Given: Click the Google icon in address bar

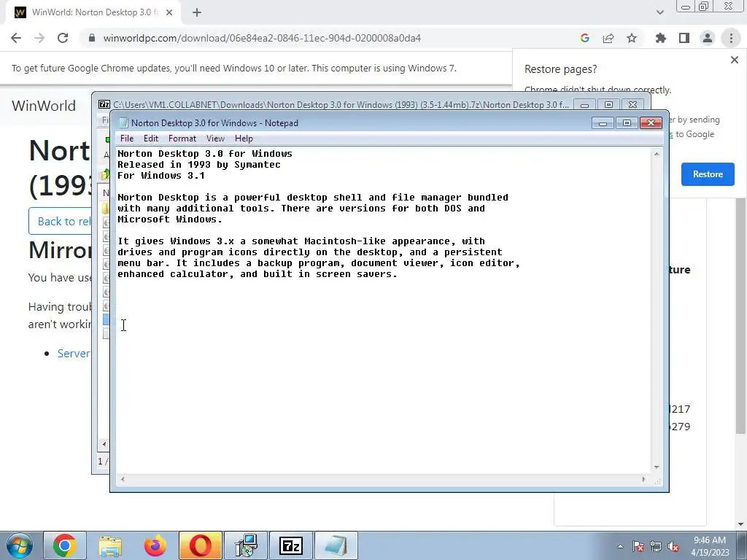Looking at the screenshot, I should [585, 38].
